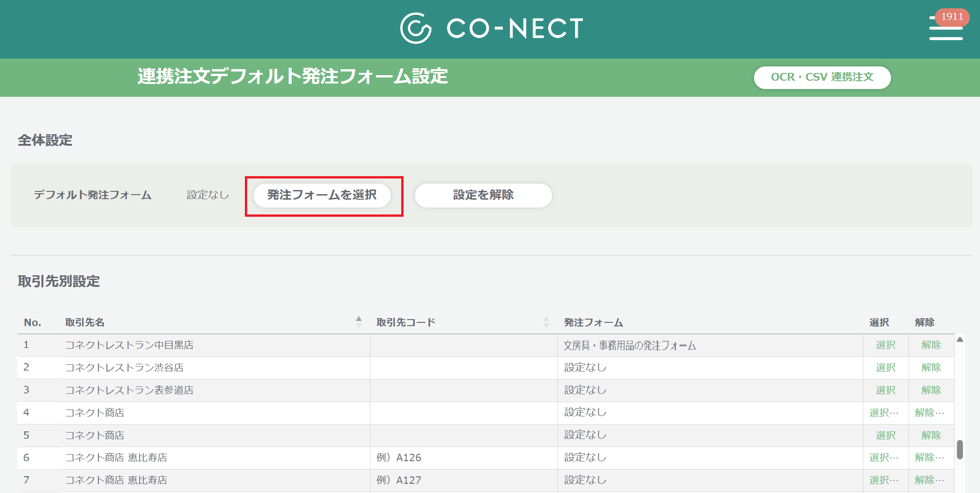The height and width of the screenshot is (493, 980).
Task: Click 選択 for コネクトレストラン渋谷店
Action: (885, 368)
